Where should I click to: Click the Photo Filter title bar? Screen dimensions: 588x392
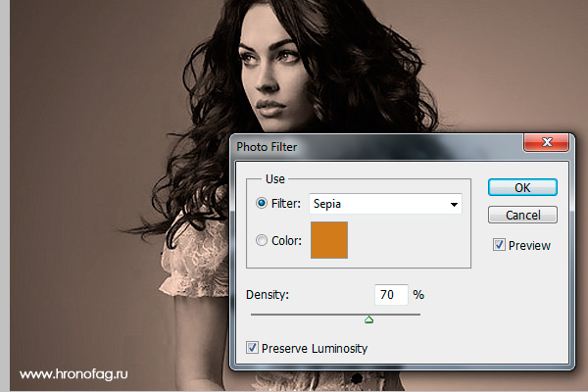(377, 147)
